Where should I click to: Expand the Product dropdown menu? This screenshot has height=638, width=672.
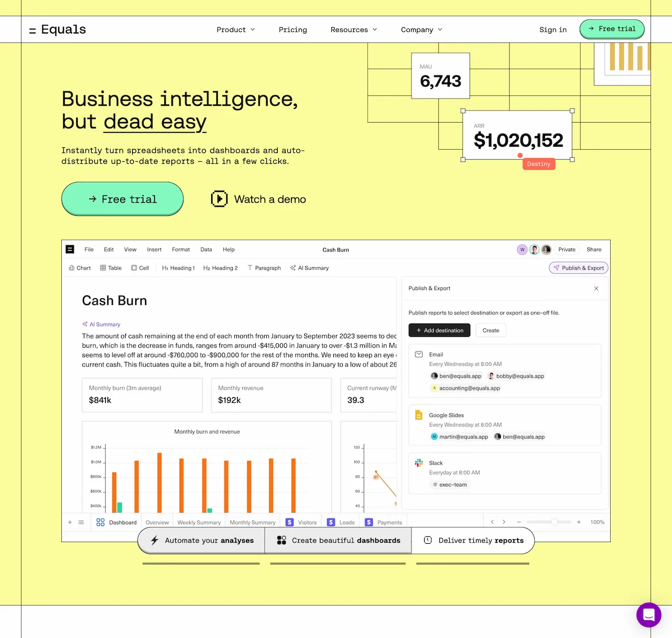pyautogui.click(x=235, y=30)
